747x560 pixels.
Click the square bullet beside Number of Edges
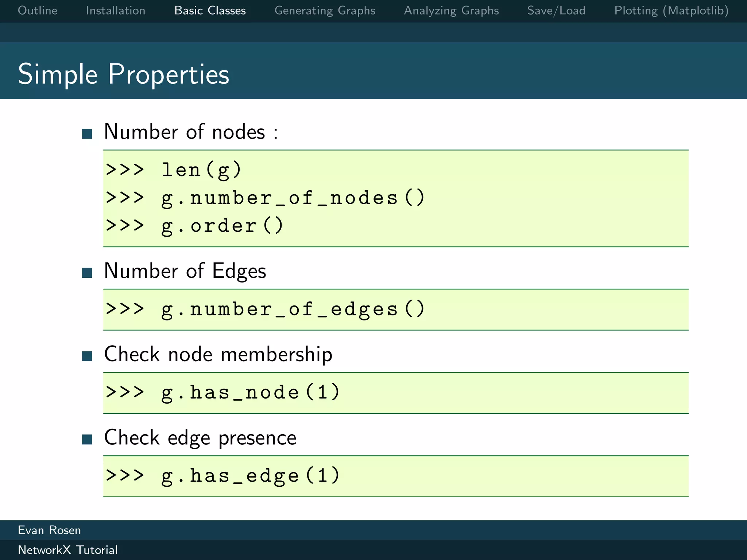click(87, 273)
